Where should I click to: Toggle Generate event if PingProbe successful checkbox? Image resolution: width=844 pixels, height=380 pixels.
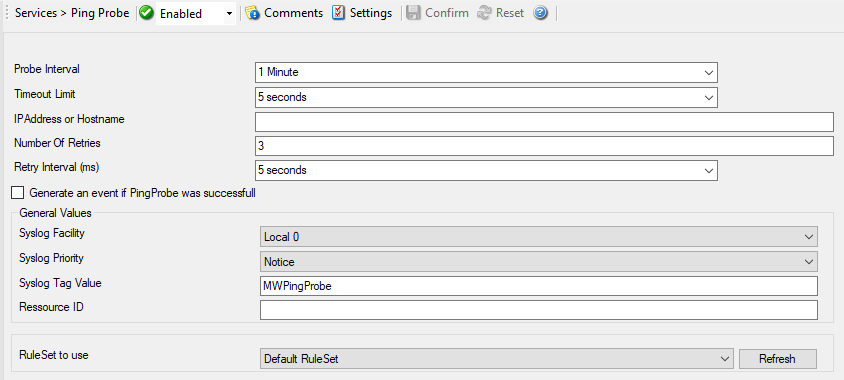click(18, 193)
